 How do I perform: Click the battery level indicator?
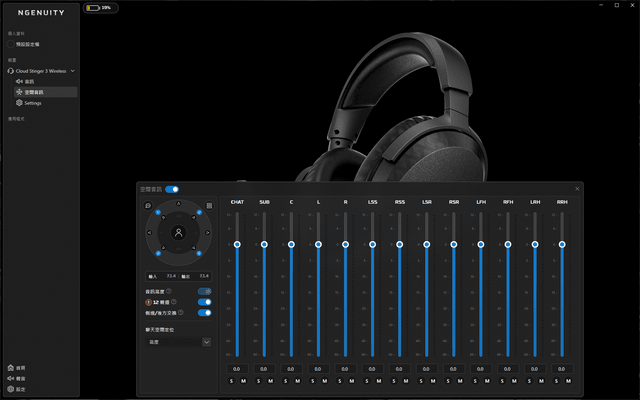[x=100, y=8]
